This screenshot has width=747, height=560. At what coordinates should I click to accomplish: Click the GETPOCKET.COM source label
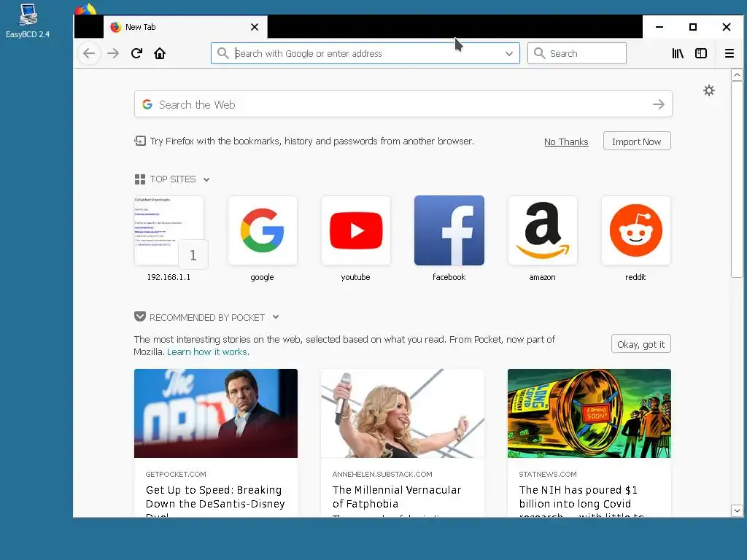pyautogui.click(x=176, y=474)
